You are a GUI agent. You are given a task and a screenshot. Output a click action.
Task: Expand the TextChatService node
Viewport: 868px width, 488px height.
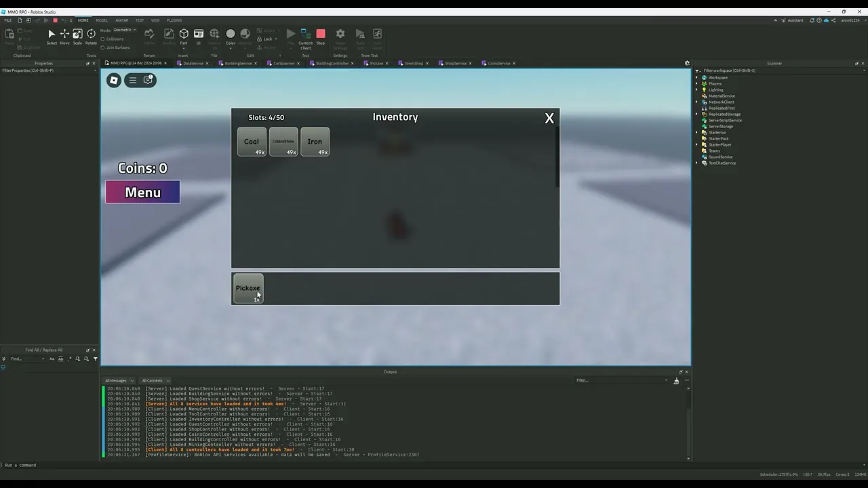(x=697, y=163)
